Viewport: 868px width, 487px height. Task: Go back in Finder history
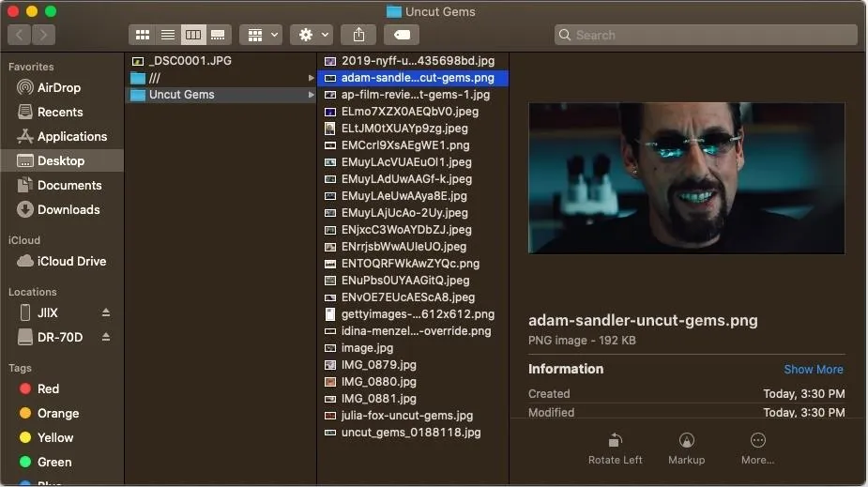pos(20,35)
